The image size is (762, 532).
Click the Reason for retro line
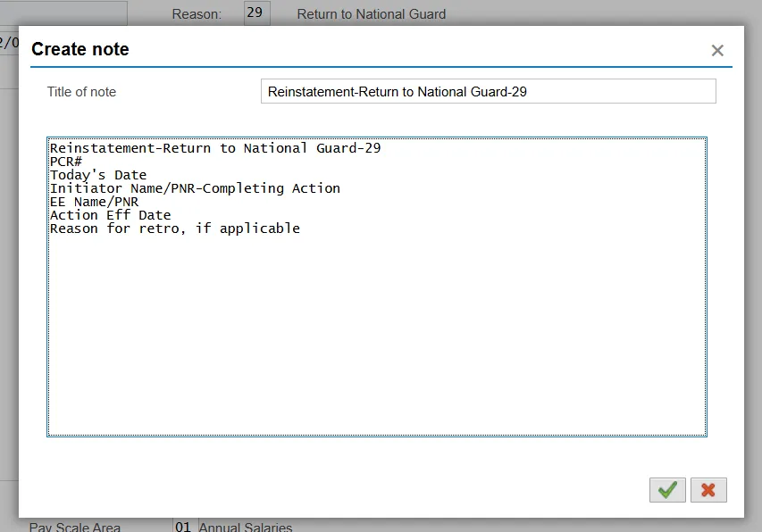pos(174,229)
